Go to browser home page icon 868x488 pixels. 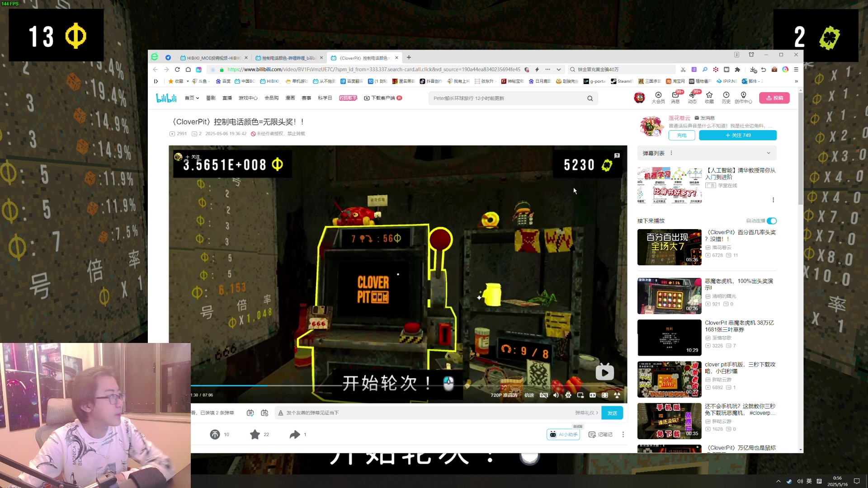[188, 70]
